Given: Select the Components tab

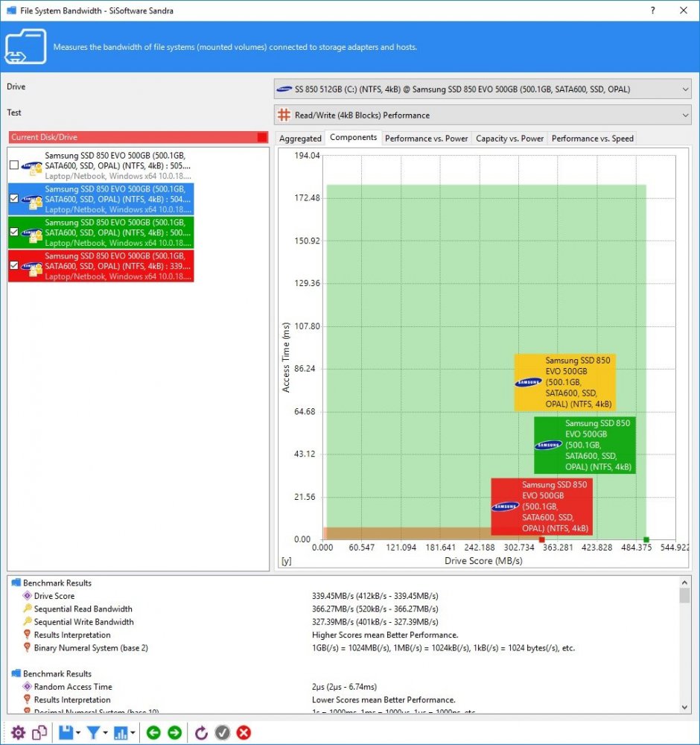Looking at the screenshot, I should point(353,137).
